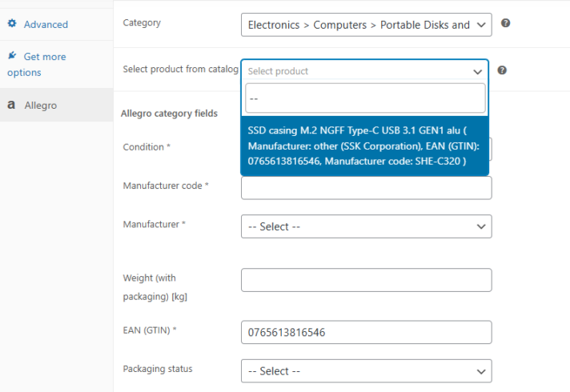Screen dimensions: 570x392
Task: Click the 'Packaging status' label
Action: (x=158, y=369)
